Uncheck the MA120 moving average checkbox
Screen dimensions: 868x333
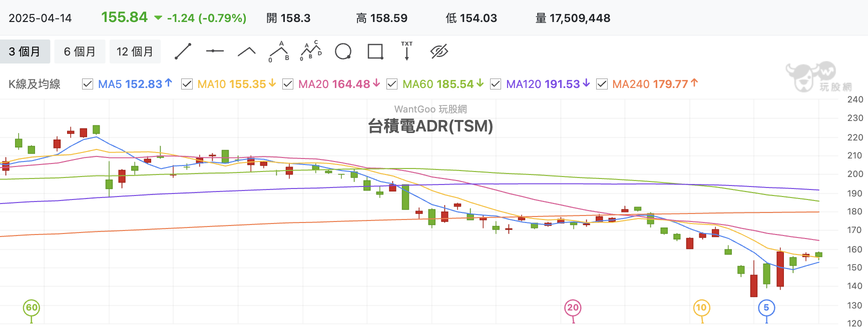496,84
